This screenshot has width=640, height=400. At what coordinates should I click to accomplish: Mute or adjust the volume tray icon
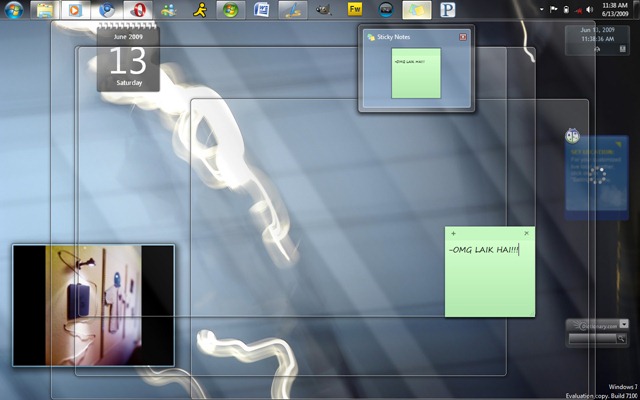(x=589, y=9)
